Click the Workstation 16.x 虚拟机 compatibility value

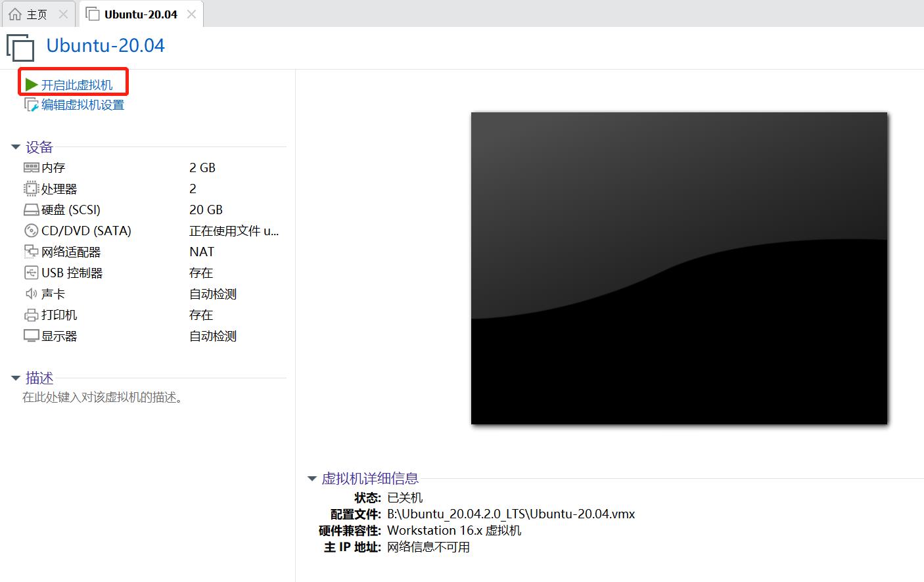[454, 530]
